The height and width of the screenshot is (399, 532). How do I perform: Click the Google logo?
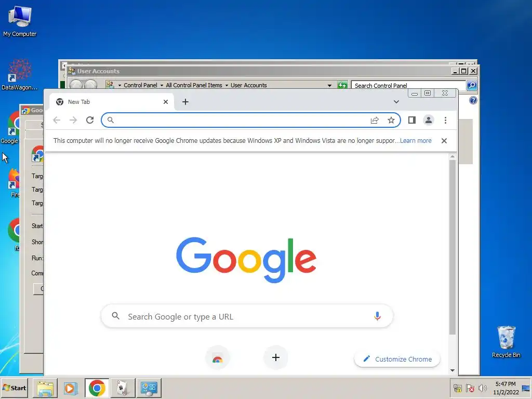(x=246, y=260)
